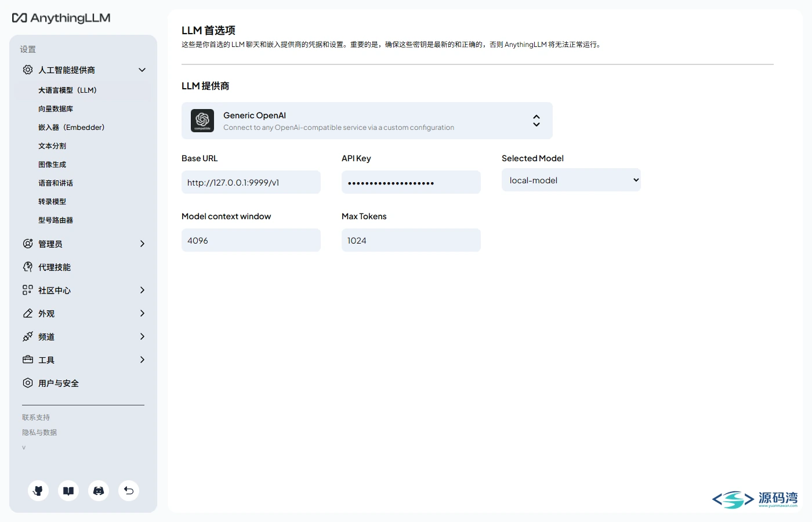Open the documentation book icon

click(68, 491)
